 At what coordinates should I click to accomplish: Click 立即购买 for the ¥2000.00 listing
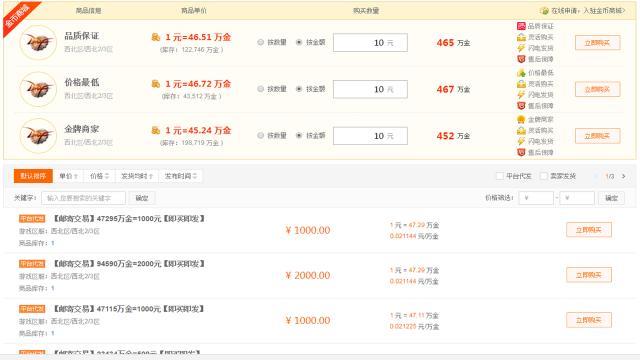(x=589, y=275)
